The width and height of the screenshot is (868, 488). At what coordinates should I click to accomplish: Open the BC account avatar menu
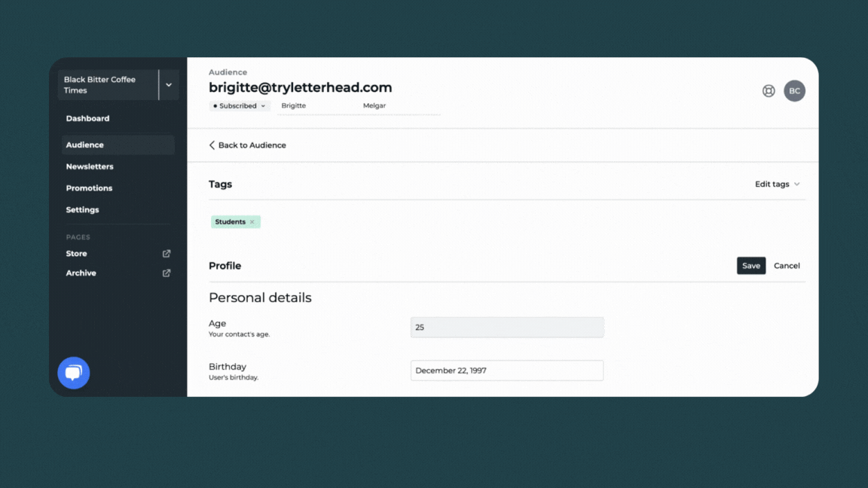pyautogui.click(x=794, y=90)
